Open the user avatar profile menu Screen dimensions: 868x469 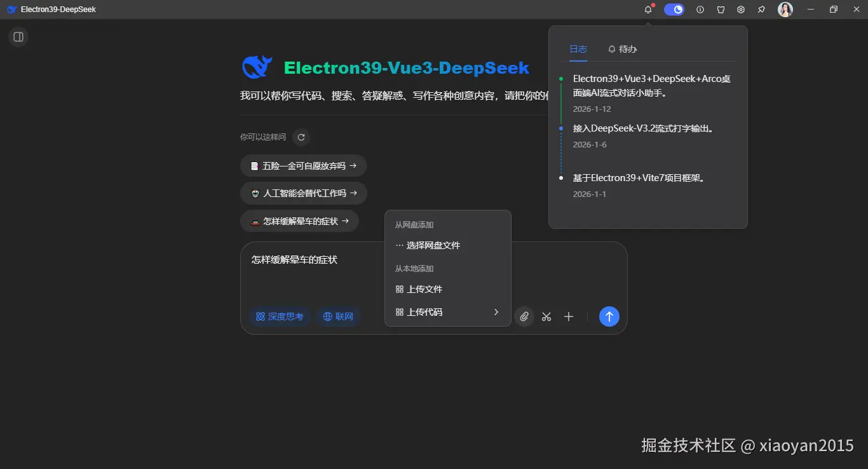click(785, 9)
